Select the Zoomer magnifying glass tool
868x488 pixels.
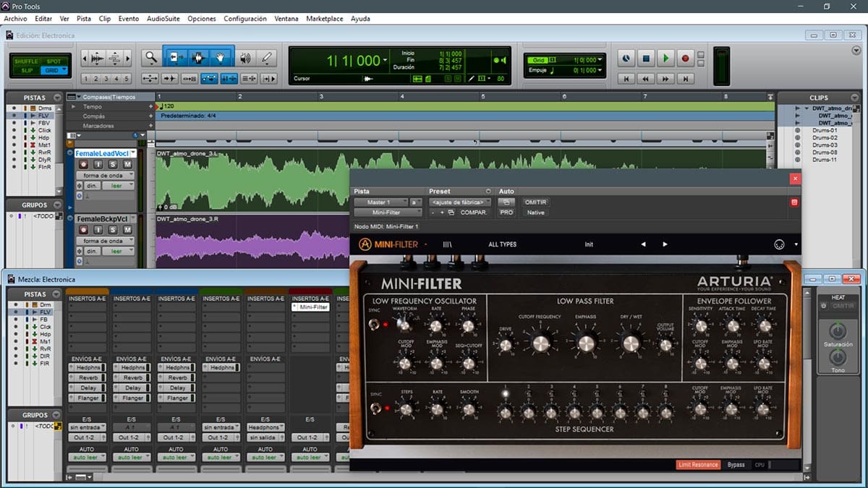point(151,58)
